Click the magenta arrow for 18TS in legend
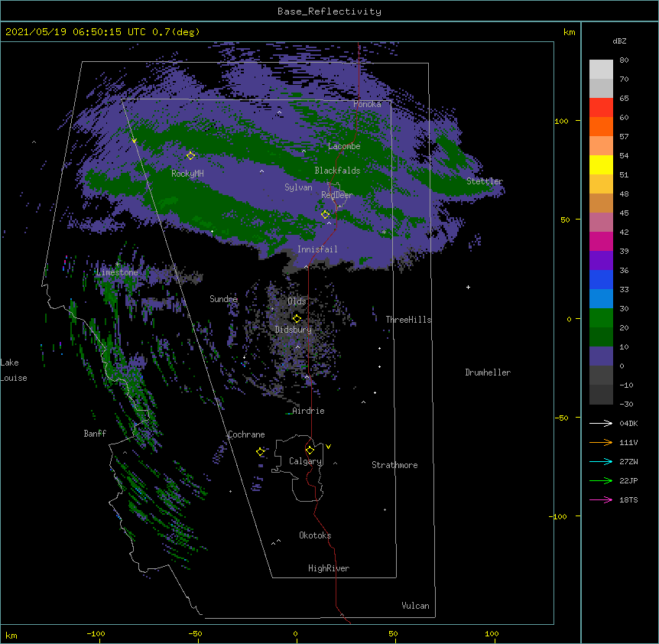 [601, 499]
